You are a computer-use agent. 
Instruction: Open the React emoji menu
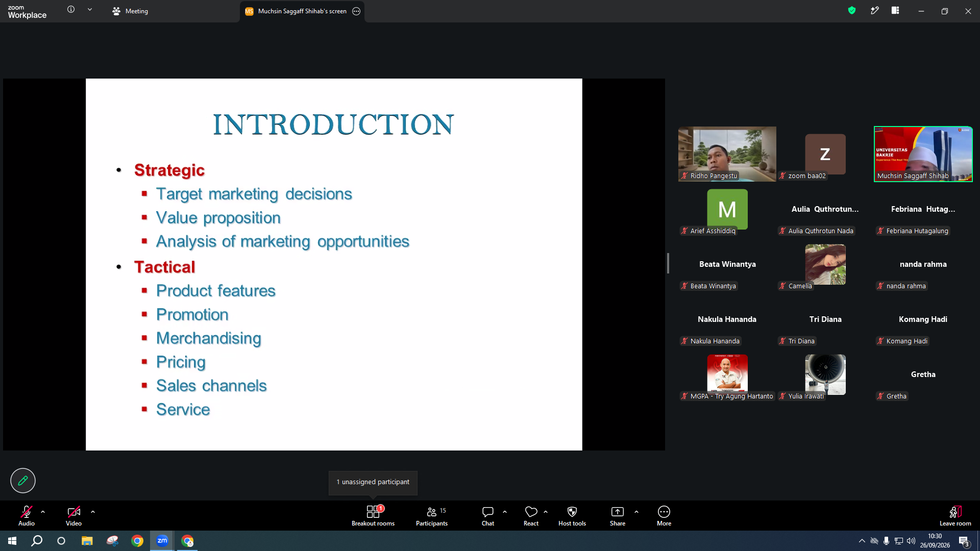pyautogui.click(x=531, y=516)
